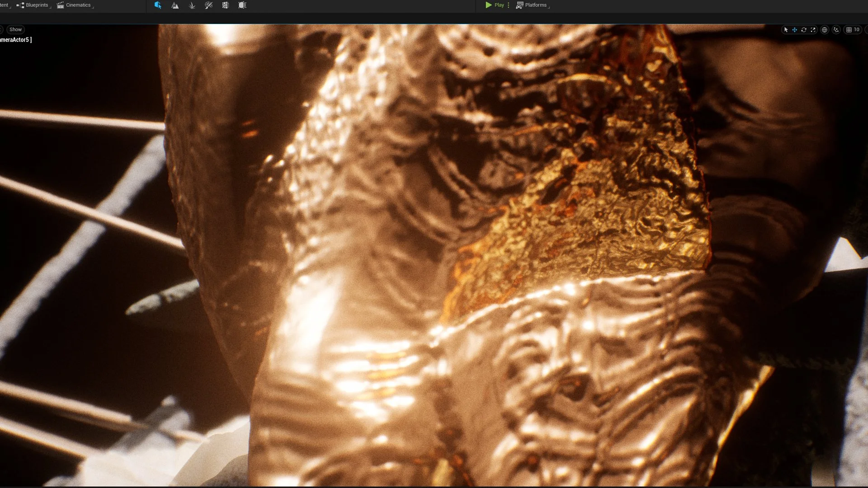Switch to Fracture mode
Screen dimensions: 868x488
[x=225, y=5]
